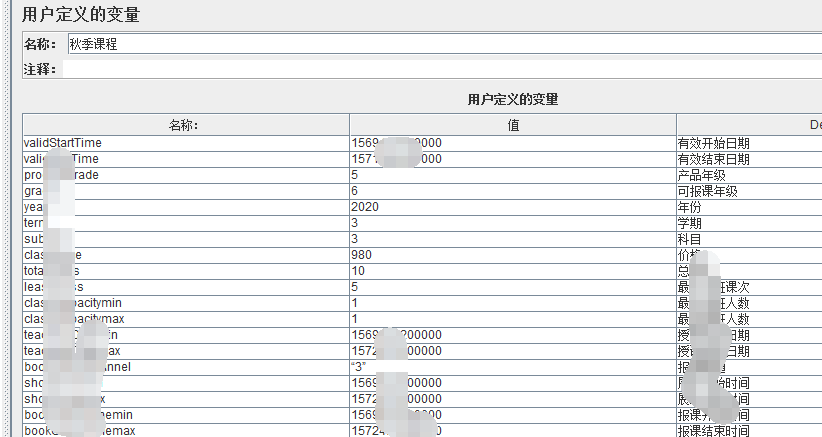Click the 名称: column header
The width and height of the screenshot is (822, 437).
tap(185, 125)
